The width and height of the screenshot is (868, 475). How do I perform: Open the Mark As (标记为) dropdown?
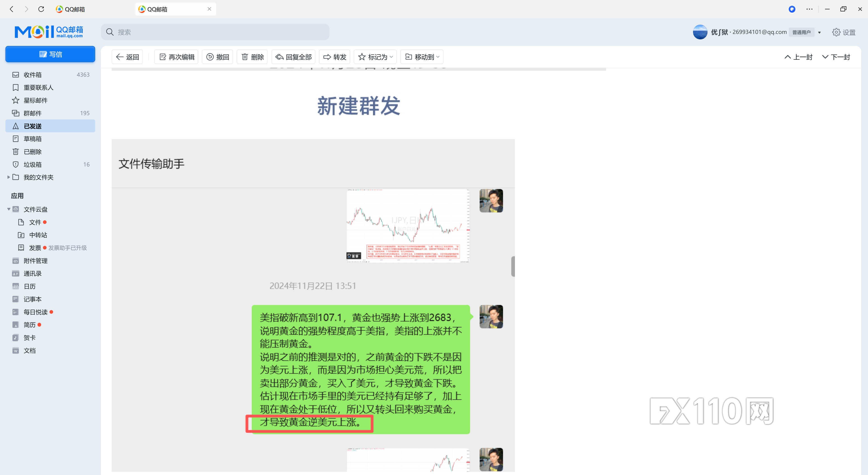(375, 57)
